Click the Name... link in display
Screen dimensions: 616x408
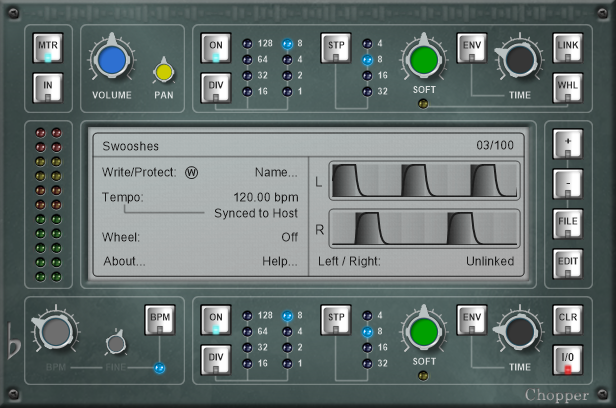(x=275, y=172)
